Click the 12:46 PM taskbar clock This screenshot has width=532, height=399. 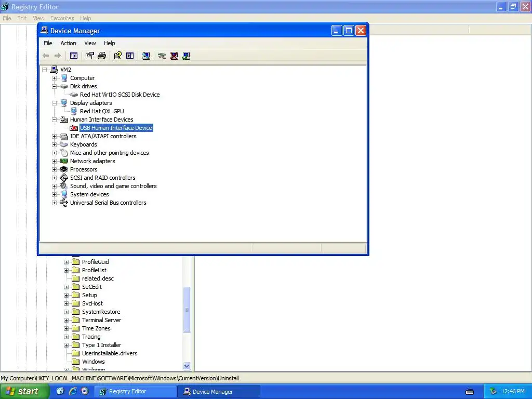(513, 392)
